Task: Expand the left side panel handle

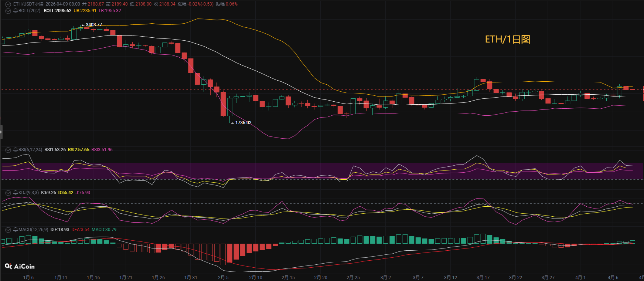Action: 1,132
